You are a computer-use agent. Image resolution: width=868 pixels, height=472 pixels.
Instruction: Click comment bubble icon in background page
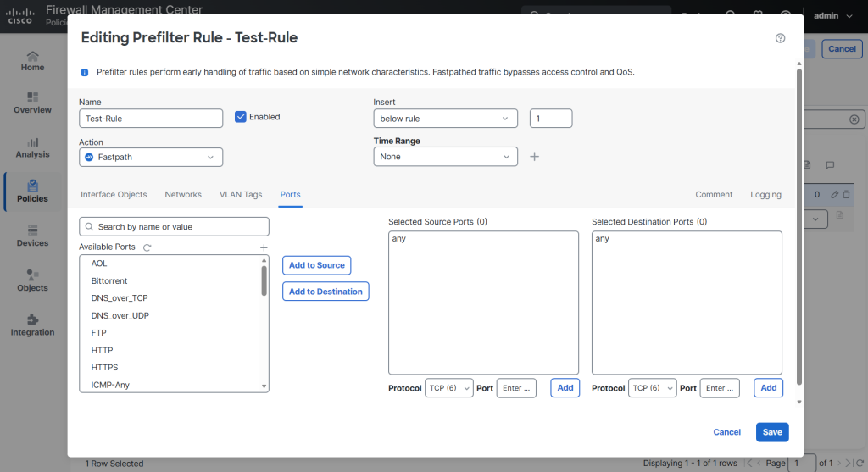[x=830, y=165]
